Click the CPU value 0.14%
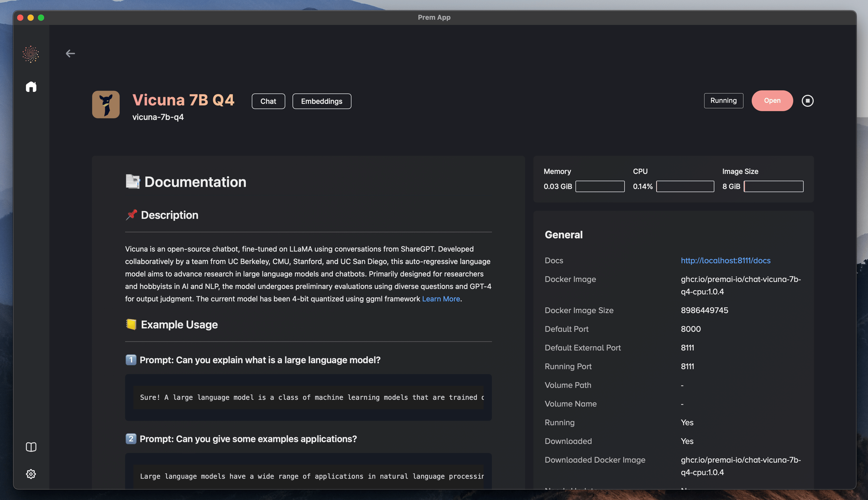Image resolution: width=868 pixels, height=500 pixels. point(643,186)
